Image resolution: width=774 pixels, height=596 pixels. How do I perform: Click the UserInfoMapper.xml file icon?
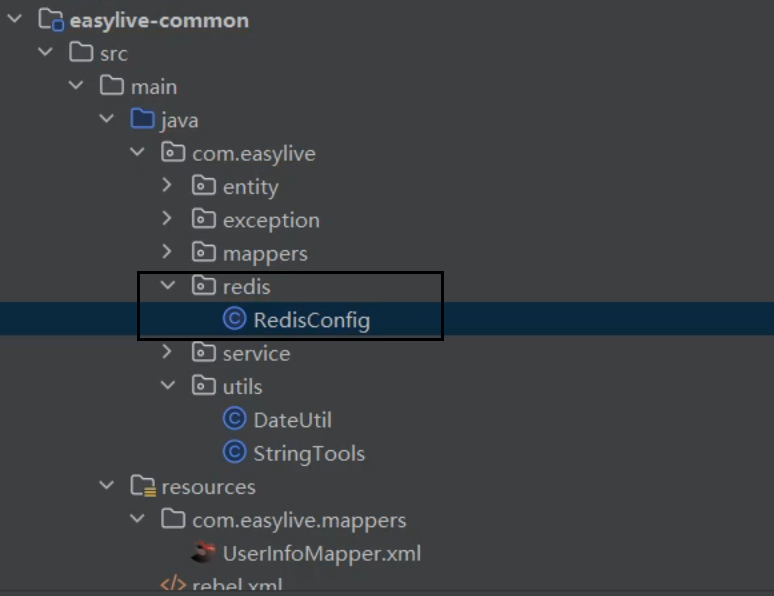[205, 553]
